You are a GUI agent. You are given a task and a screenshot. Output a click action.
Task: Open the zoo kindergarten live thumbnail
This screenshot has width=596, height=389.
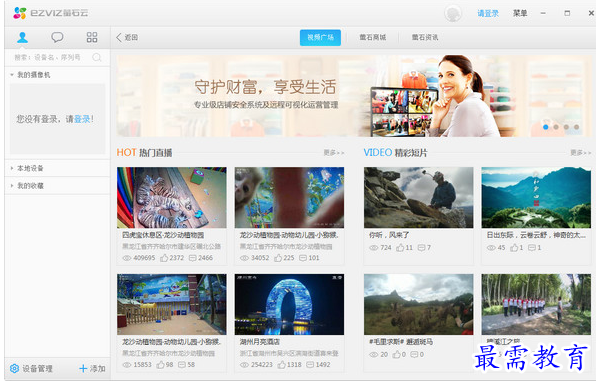click(x=171, y=304)
